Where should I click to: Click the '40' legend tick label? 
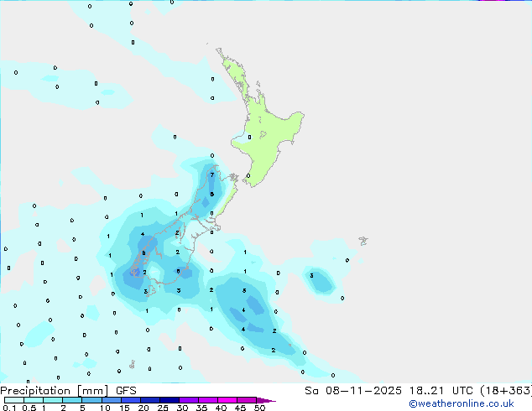click(x=221, y=408)
